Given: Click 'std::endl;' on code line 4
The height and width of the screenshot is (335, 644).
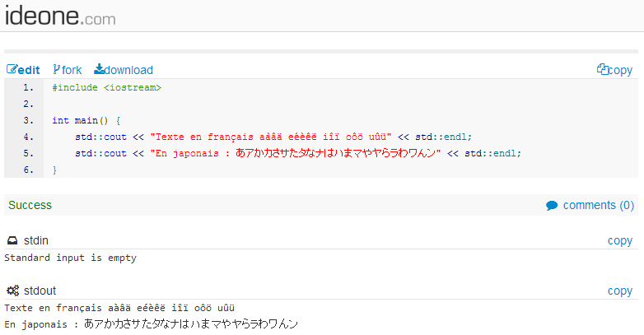Looking at the screenshot, I should point(444,137).
